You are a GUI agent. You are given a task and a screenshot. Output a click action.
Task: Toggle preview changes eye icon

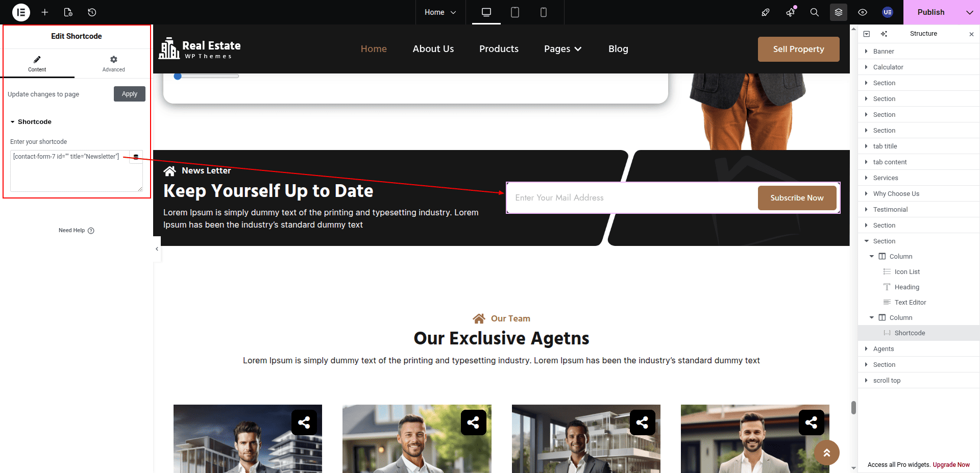tap(863, 12)
